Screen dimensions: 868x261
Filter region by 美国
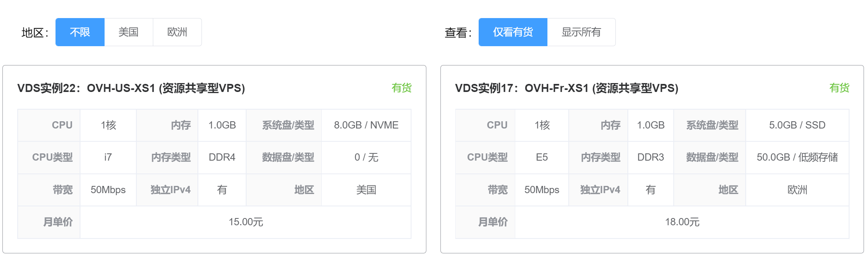pyautogui.click(x=129, y=32)
